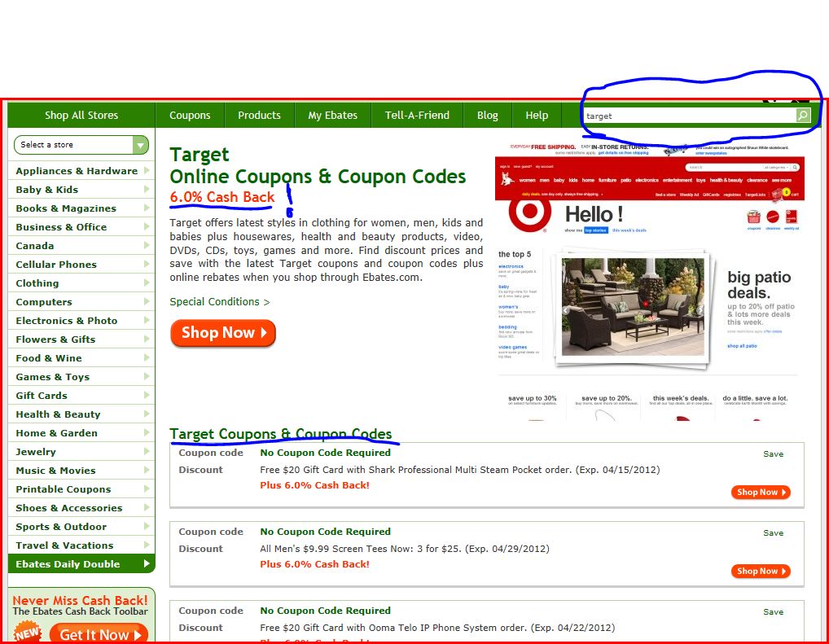Screen dimensions: 829x644
Task: Click the '6.0% Cash Back' link
Action: [x=222, y=197]
